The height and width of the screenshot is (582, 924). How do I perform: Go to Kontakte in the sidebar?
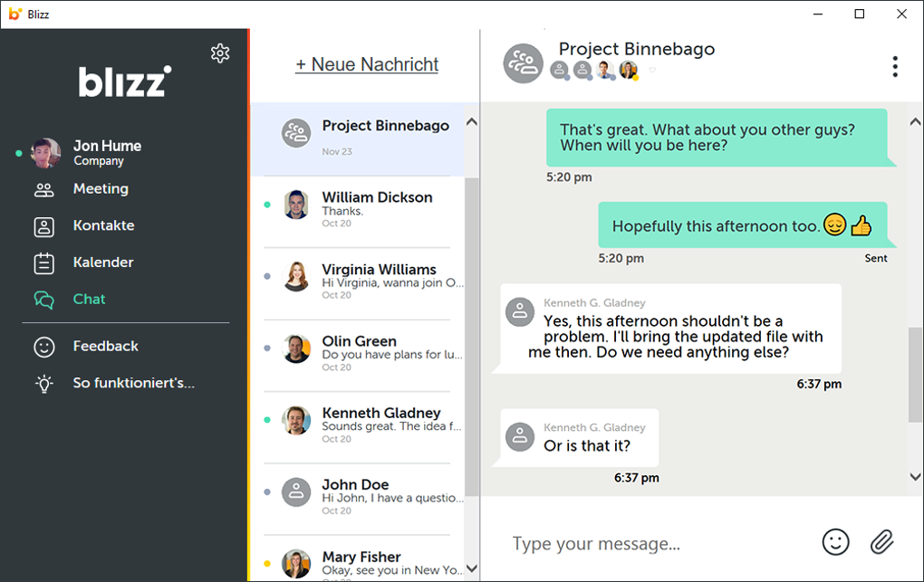coord(103,225)
